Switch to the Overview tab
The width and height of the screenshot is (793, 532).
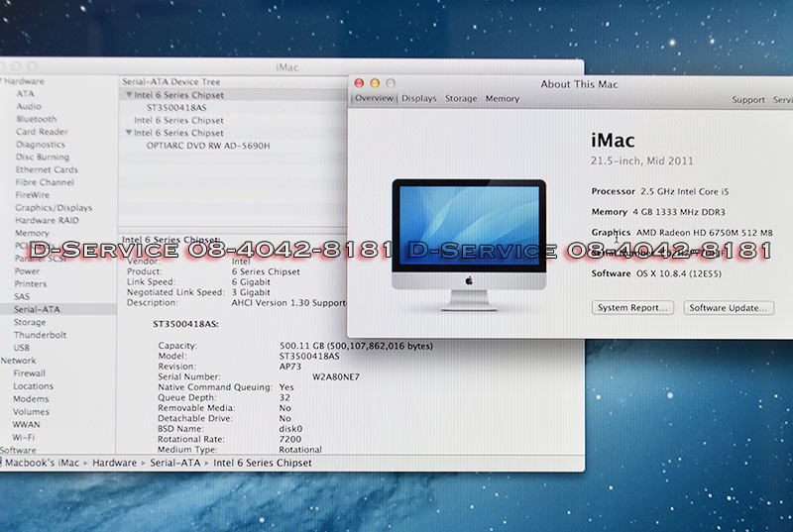[374, 98]
